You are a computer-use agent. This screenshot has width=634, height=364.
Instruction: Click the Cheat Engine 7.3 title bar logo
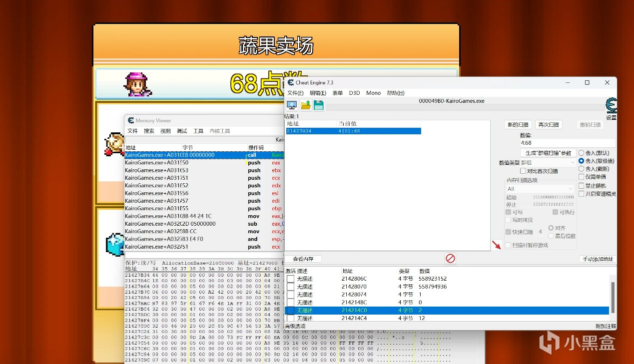tap(290, 82)
